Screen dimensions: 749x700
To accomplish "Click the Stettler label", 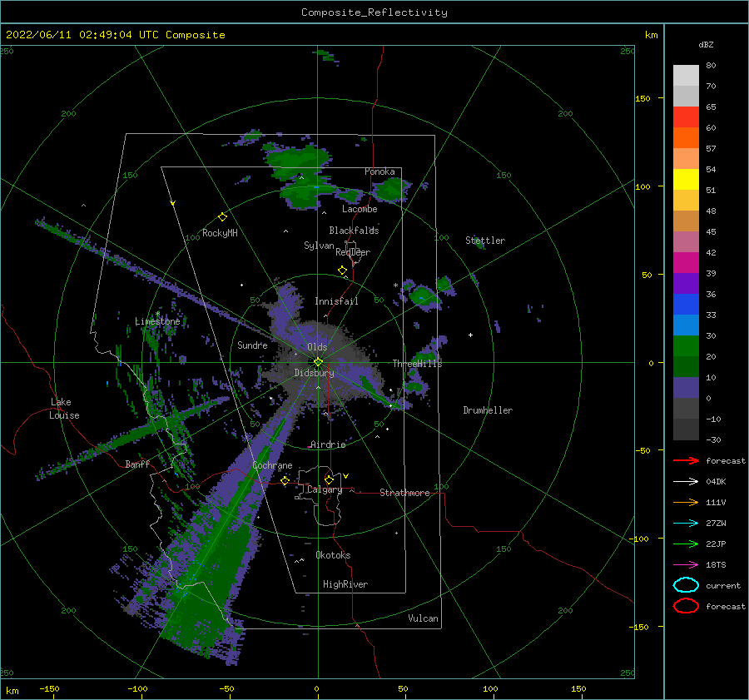I will pos(485,241).
